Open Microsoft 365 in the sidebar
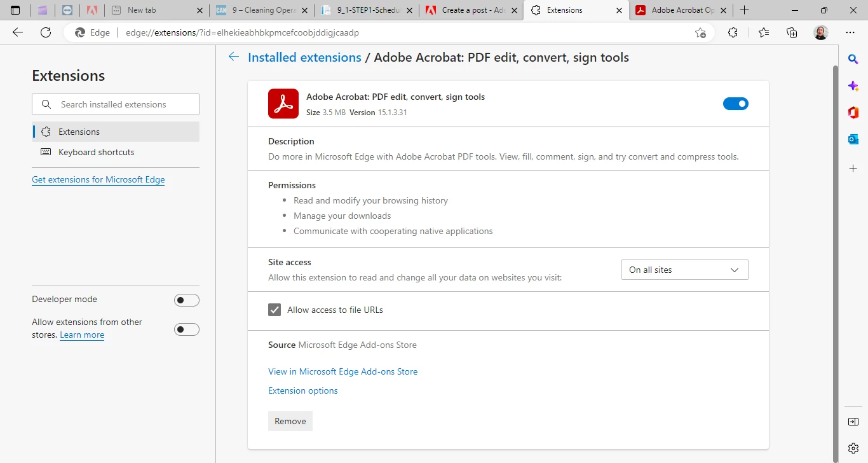The width and height of the screenshot is (868, 463). tap(853, 113)
